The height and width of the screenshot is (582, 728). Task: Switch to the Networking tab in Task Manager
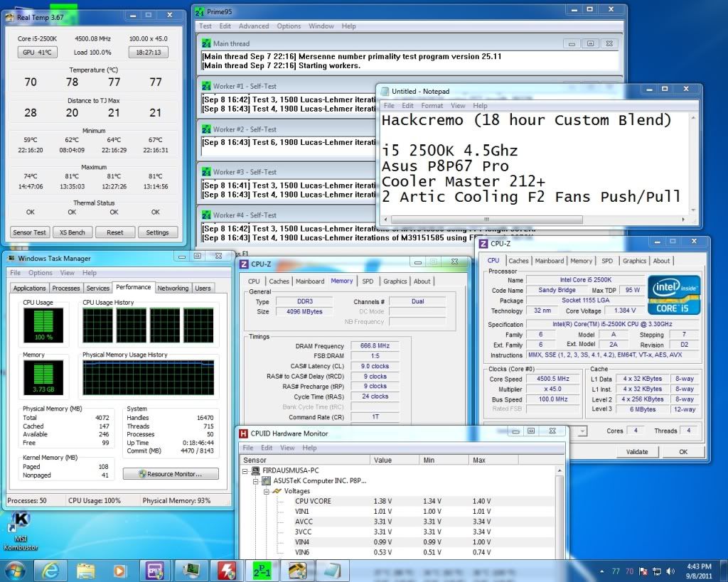point(173,288)
